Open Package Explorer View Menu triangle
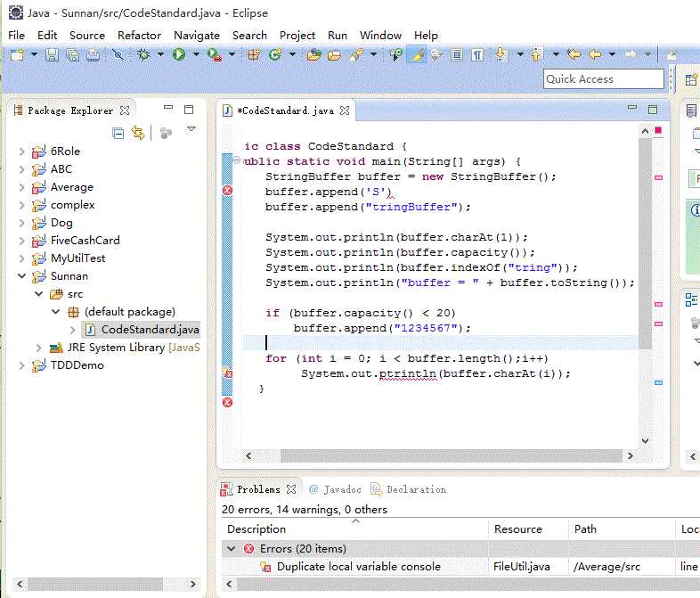 pos(191,129)
